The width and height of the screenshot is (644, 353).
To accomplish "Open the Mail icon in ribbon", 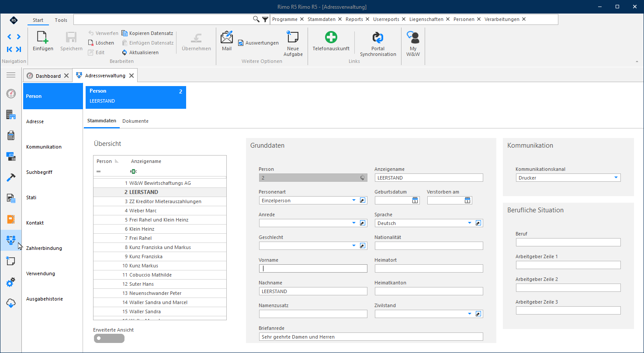I will point(227,37).
